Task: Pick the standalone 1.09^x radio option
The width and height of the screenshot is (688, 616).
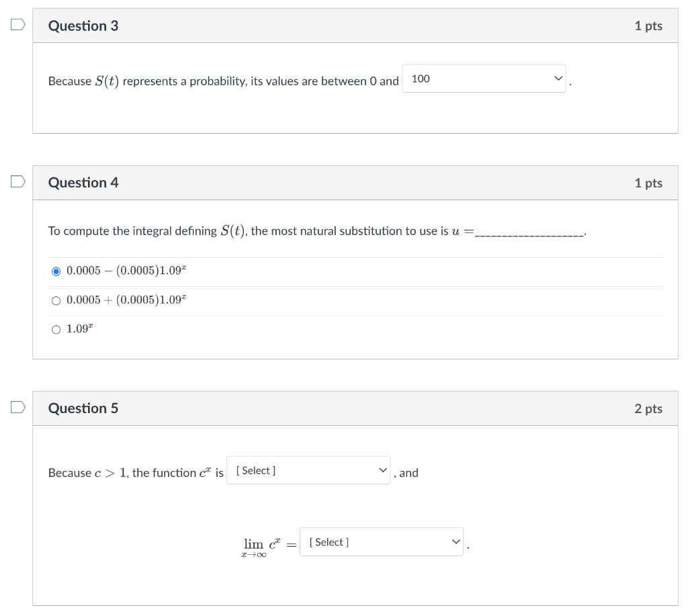Action: pyautogui.click(x=56, y=329)
